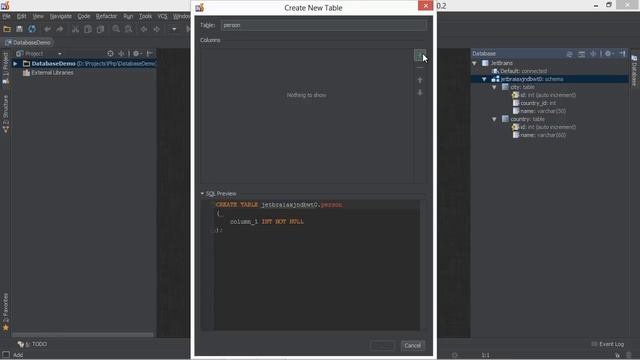Click the Undo toolbar icon
Screen dimensions: 640x360
(47, 29)
